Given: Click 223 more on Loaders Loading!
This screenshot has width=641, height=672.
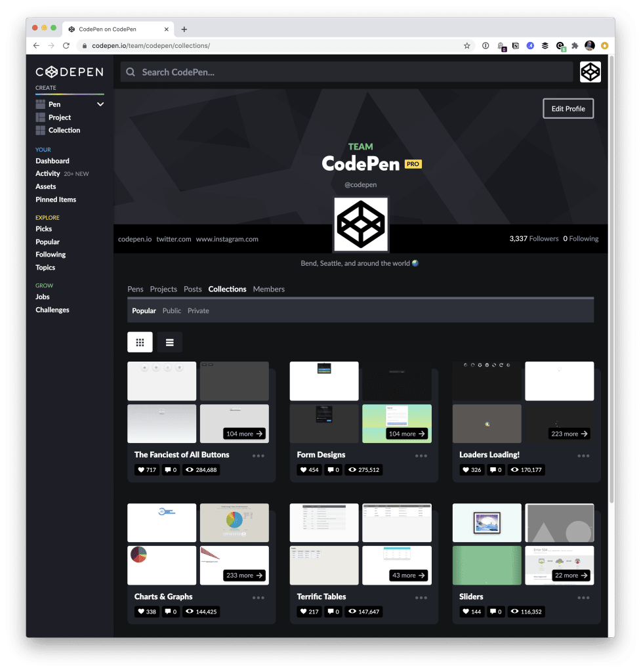Looking at the screenshot, I should pyautogui.click(x=569, y=434).
